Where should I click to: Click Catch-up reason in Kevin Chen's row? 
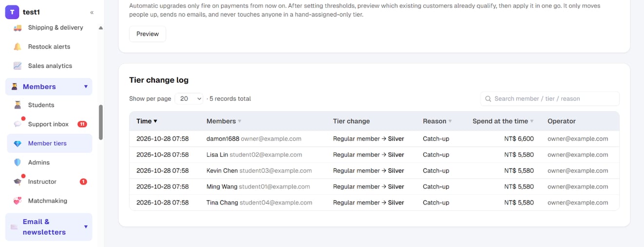pos(436,171)
